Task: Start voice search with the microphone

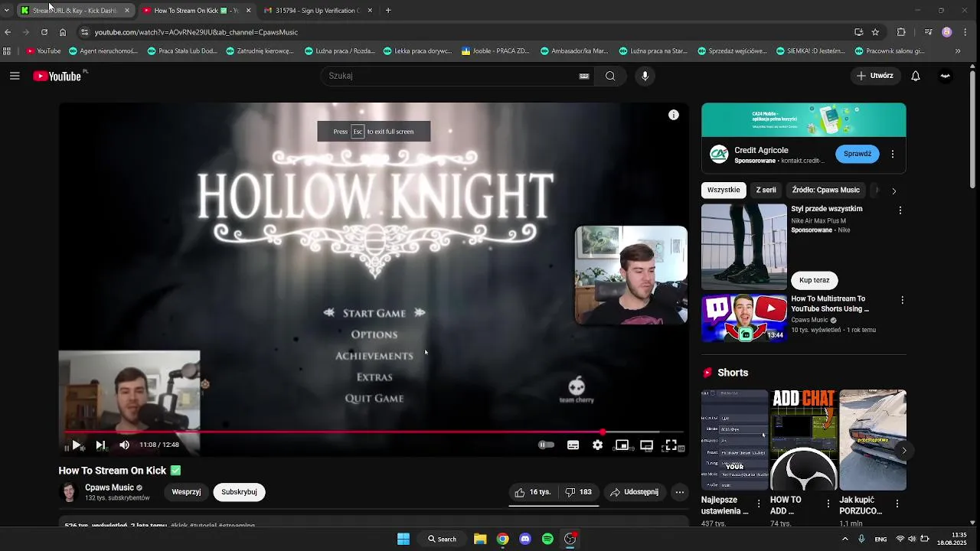Action: point(645,76)
